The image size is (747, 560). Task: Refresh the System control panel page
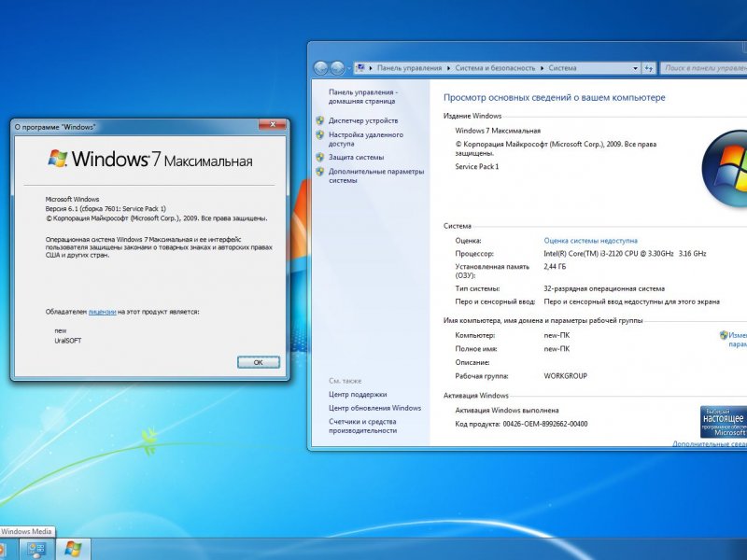648,68
